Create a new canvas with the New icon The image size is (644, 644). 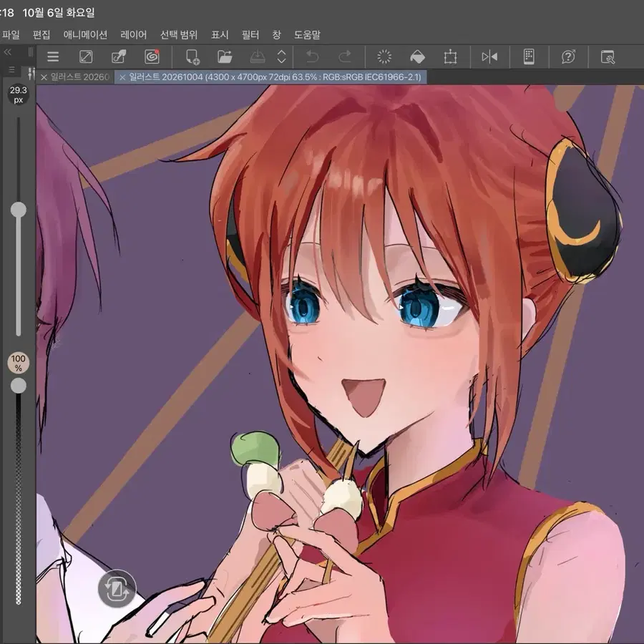(192, 57)
